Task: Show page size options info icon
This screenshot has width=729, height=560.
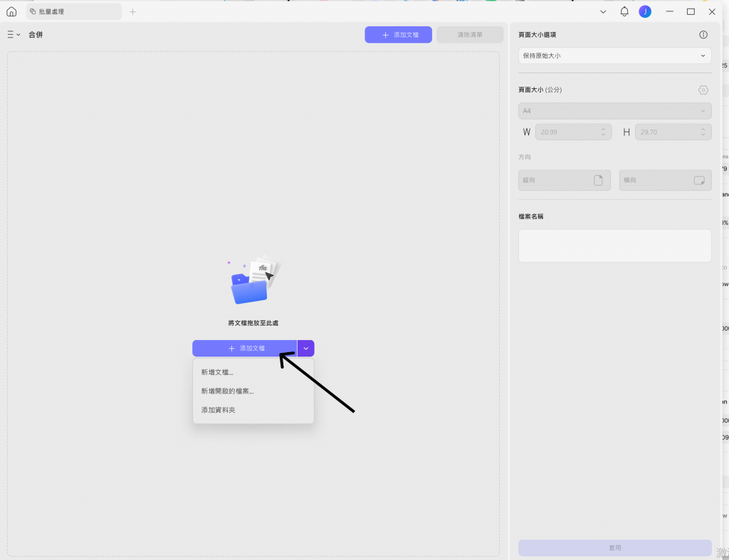Action: coord(703,35)
